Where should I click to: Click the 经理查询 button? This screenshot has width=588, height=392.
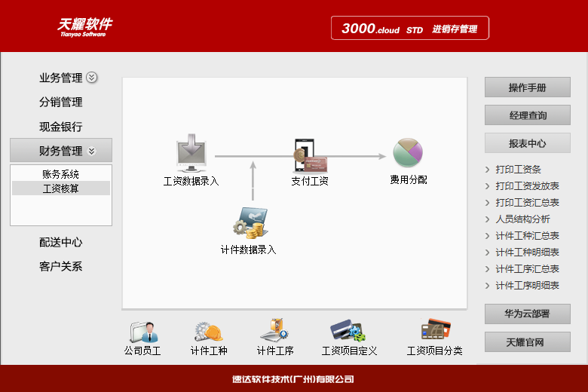click(x=527, y=115)
